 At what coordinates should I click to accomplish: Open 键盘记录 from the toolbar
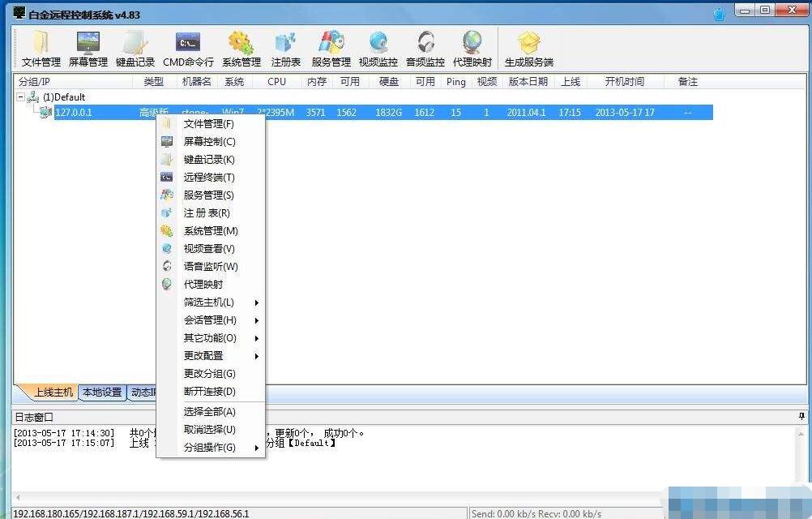pos(135,49)
